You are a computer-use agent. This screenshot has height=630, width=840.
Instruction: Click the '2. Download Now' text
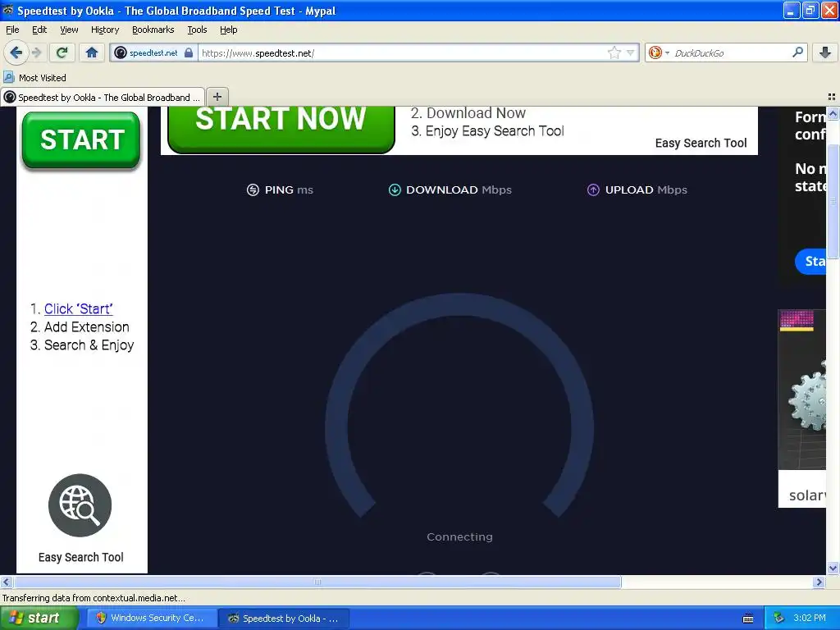(x=468, y=113)
